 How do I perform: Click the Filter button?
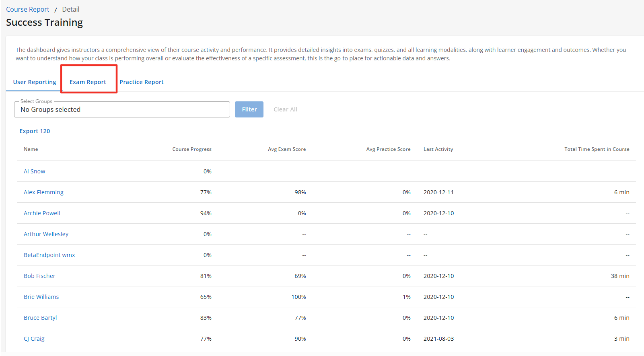tap(249, 109)
